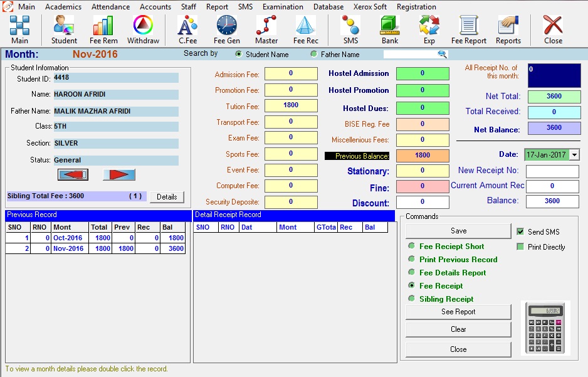Open the Academics menu

click(63, 7)
